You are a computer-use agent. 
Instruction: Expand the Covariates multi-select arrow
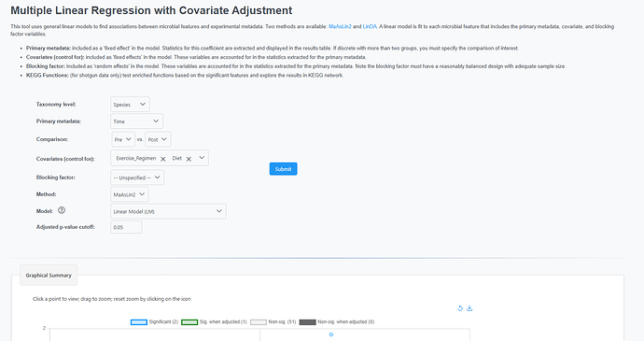[x=202, y=158]
